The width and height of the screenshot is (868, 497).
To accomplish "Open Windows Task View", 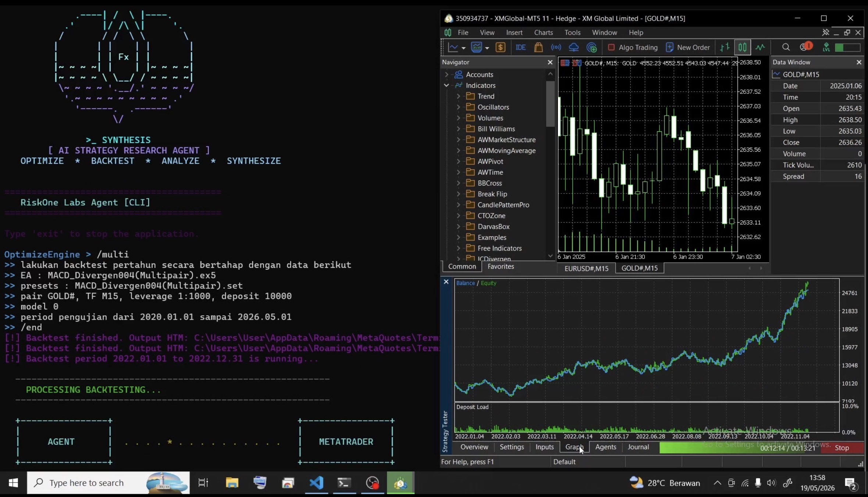I will tap(203, 483).
